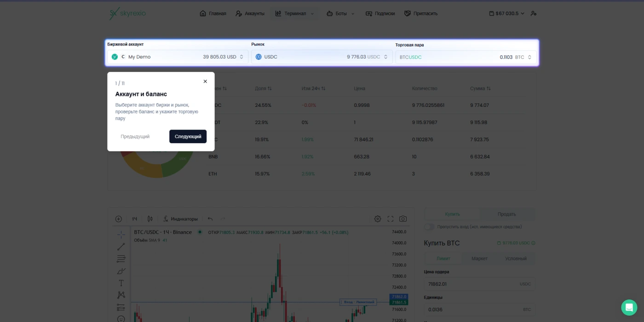Open the Подписки page
This screenshot has height=322, width=644.
click(380, 13)
